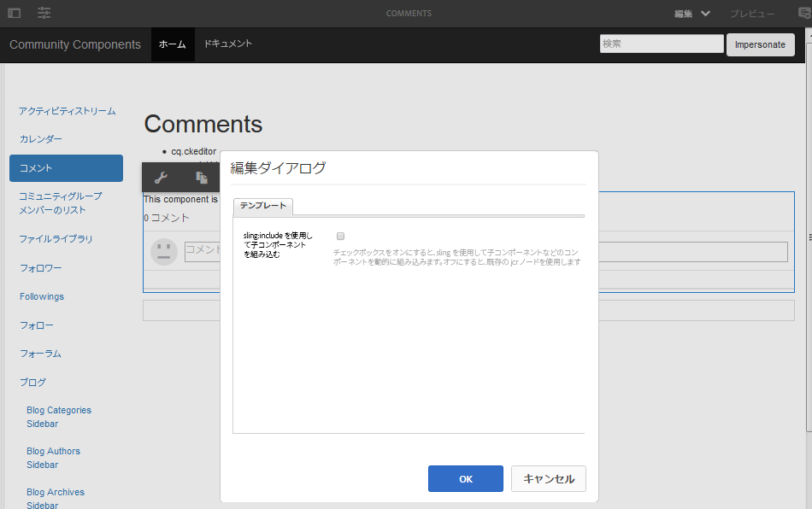The height and width of the screenshot is (509, 812).
Task: Click the page vertical scrollbar
Action: [x=809, y=238]
